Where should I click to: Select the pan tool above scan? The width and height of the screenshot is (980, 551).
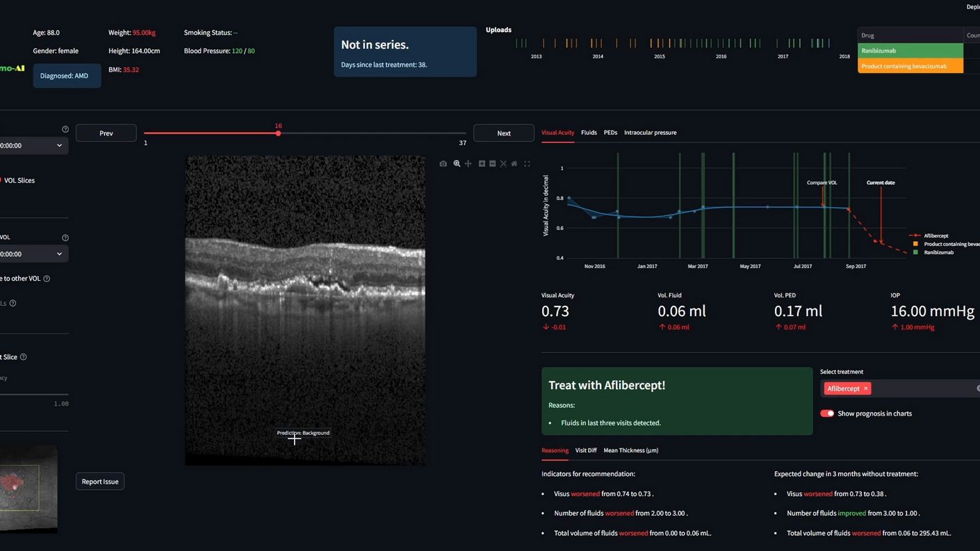click(468, 164)
